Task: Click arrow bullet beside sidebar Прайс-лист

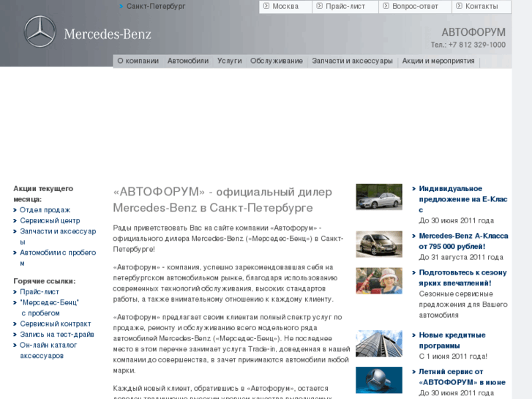Action: [x=15, y=292]
